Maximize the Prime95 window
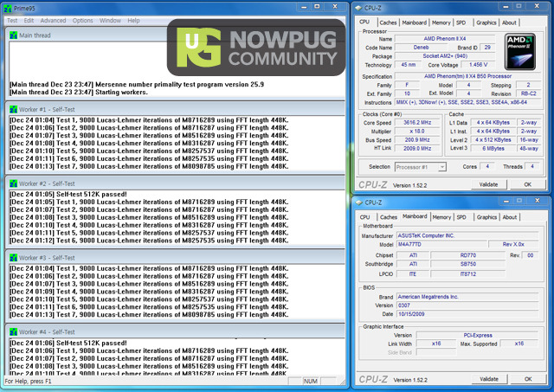This screenshot has height=392, width=554. click(x=318, y=7)
